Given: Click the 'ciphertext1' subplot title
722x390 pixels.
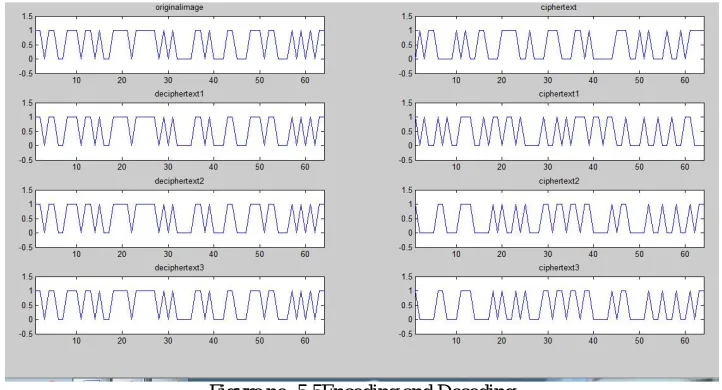Looking at the screenshot, I should [559, 94].
